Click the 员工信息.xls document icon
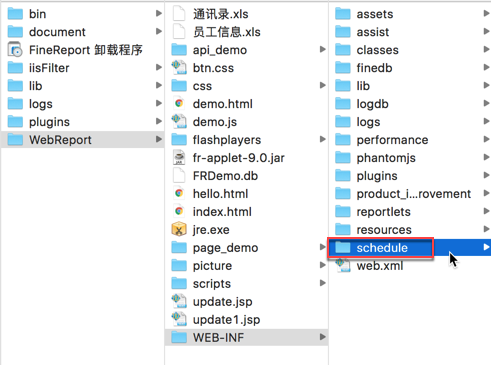 pos(179,32)
